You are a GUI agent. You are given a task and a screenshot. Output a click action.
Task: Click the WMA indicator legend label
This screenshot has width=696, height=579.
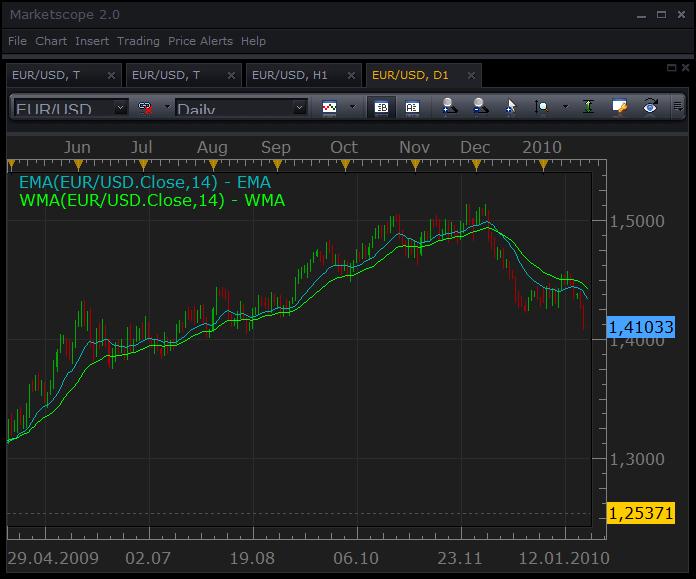pyautogui.click(x=152, y=200)
